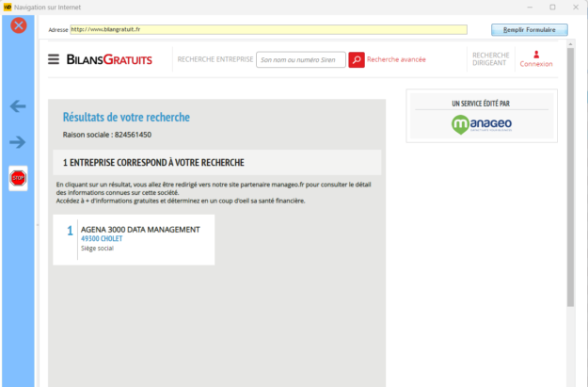588x387 pixels.
Task: Open the AGENA 3000 DATA MANAGEMENT result
Action: (x=140, y=229)
